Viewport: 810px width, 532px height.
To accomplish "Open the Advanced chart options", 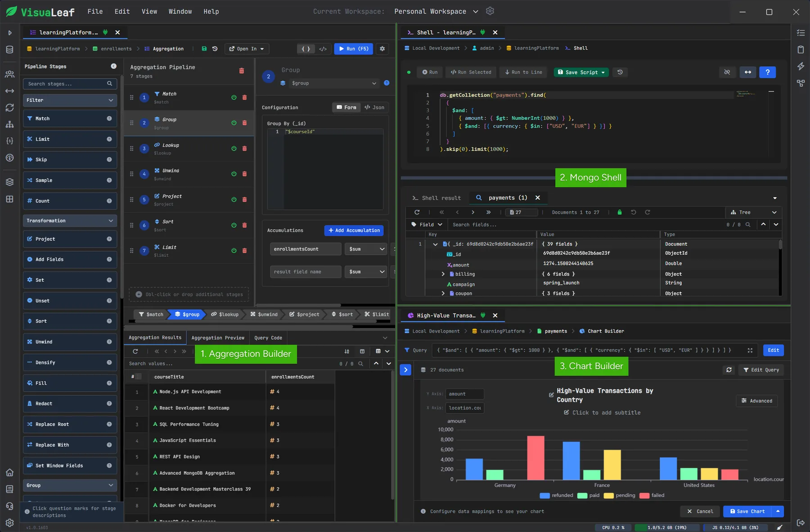I will click(757, 401).
